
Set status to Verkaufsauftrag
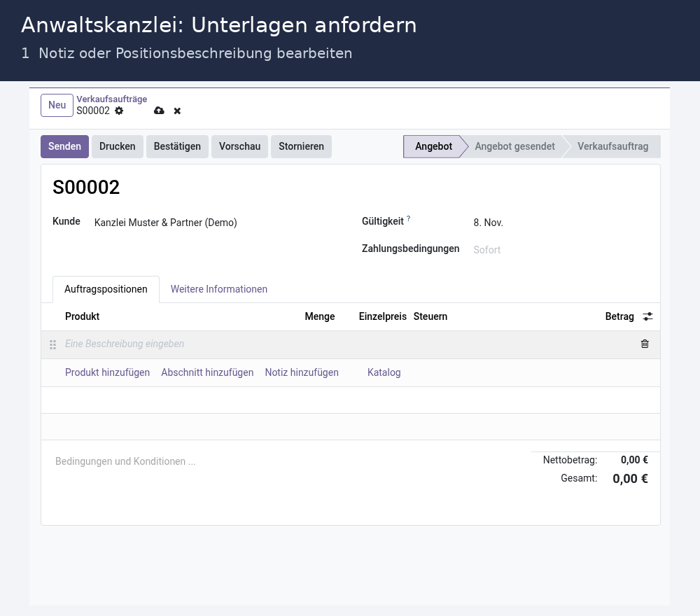(612, 146)
